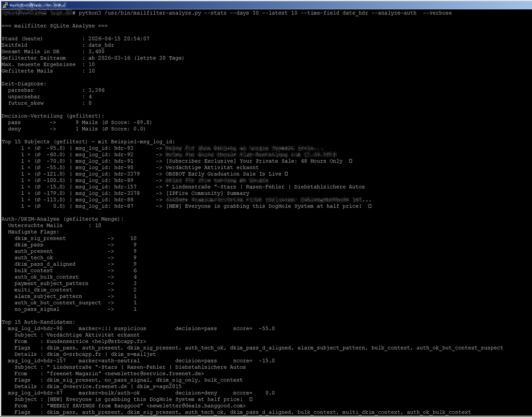532x417 pixels.
Task: Click the (Ø -121.0) score in subjects list
Action: (50, 174)
